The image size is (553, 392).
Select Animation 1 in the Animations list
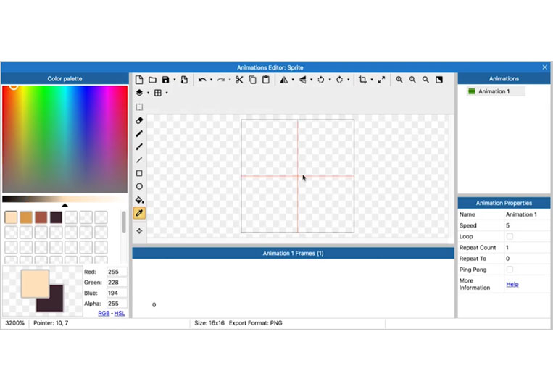click(496, 91)
